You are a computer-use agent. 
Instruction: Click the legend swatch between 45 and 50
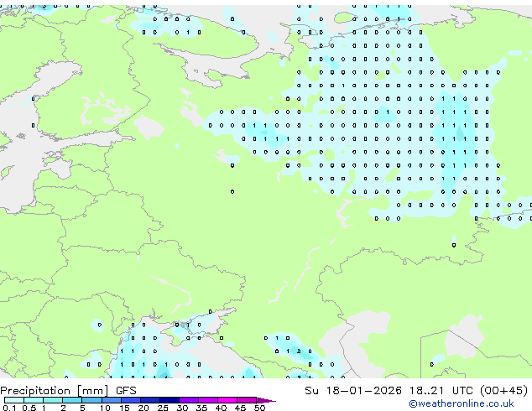pyautogui.click(x=247, y=400)
